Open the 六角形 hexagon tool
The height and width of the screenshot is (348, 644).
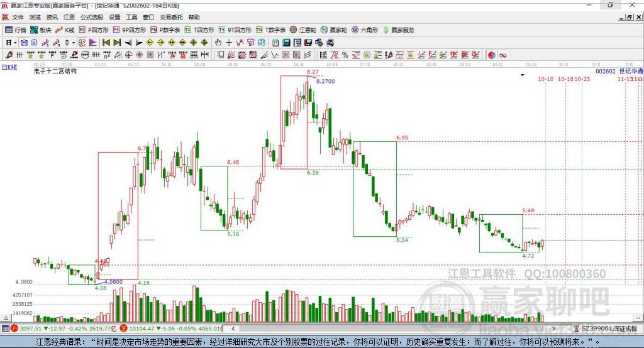(365, 30)
